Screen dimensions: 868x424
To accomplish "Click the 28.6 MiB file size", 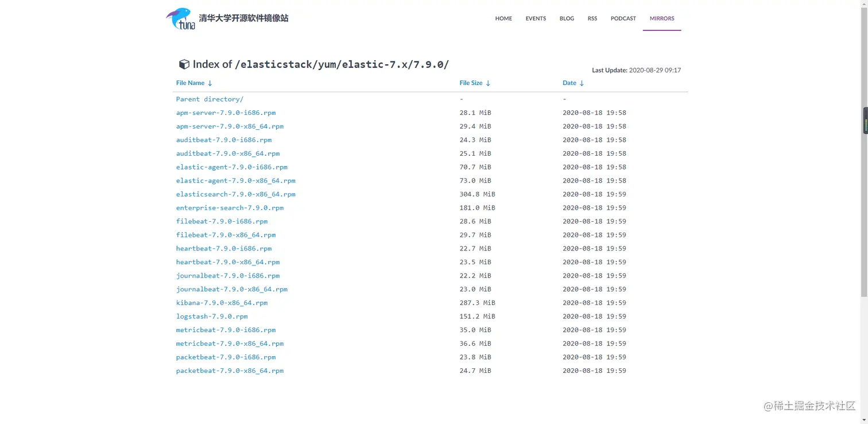I will pos(475,221).
